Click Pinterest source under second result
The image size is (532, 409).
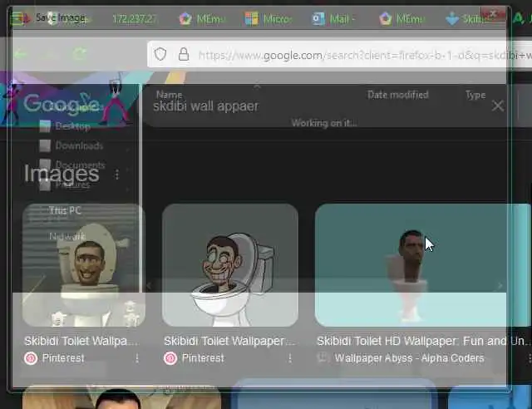pyautogui.click(x=203, y=358)
